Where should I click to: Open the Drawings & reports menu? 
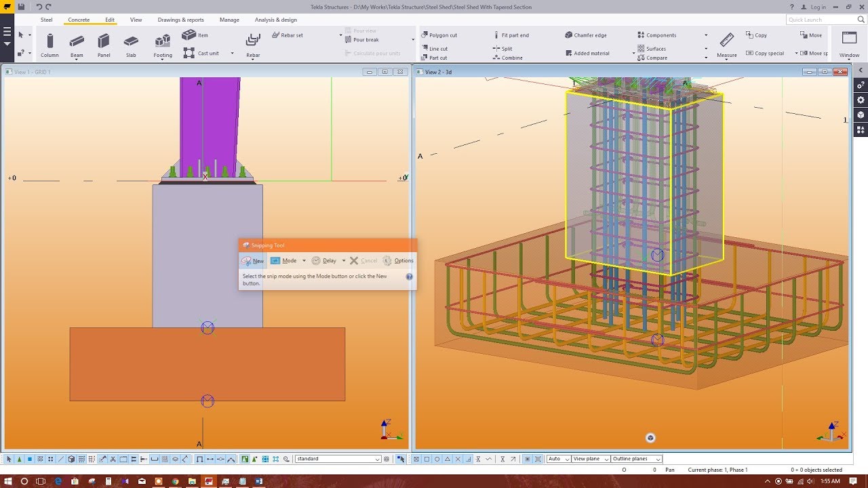180,20
